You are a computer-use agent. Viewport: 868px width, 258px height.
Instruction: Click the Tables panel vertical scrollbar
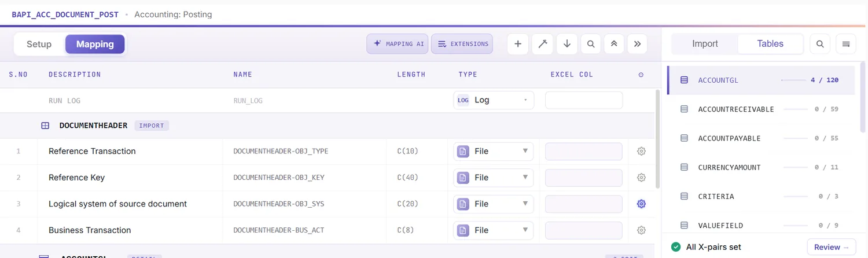[x=864, y=98]
